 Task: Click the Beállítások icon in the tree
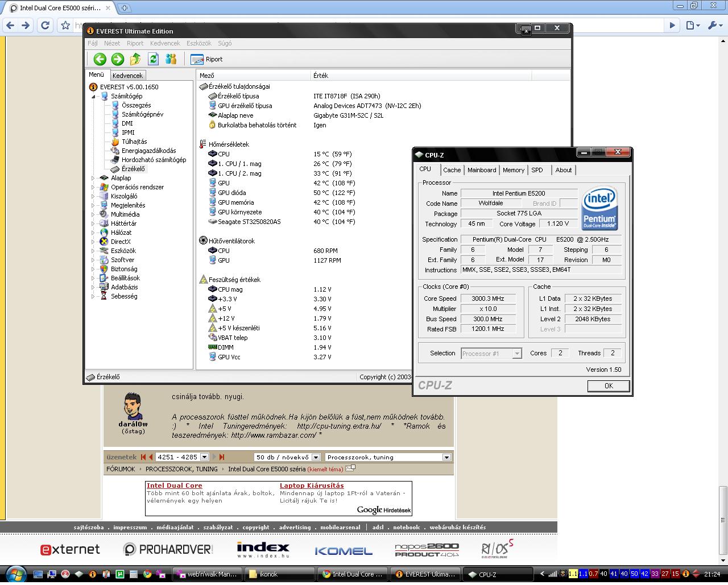104,278
